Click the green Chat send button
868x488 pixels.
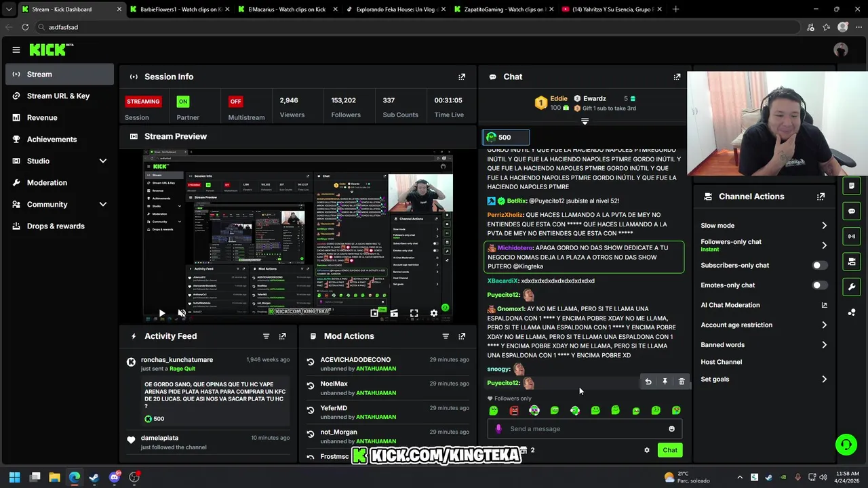point(670,450)
